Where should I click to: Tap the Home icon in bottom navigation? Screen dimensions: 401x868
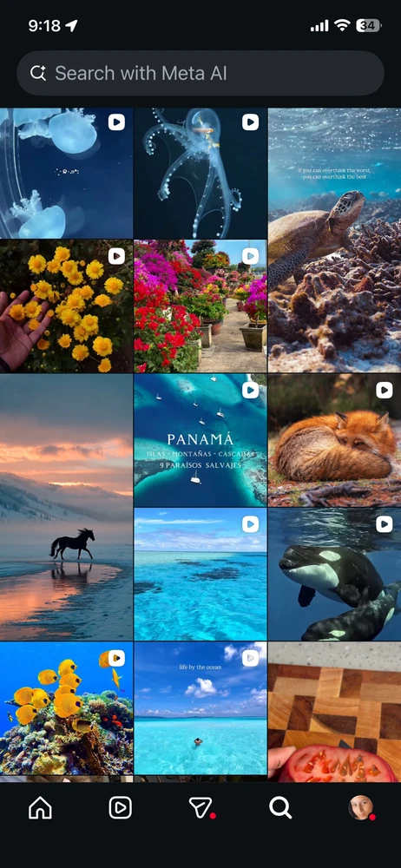click(40, 807)
